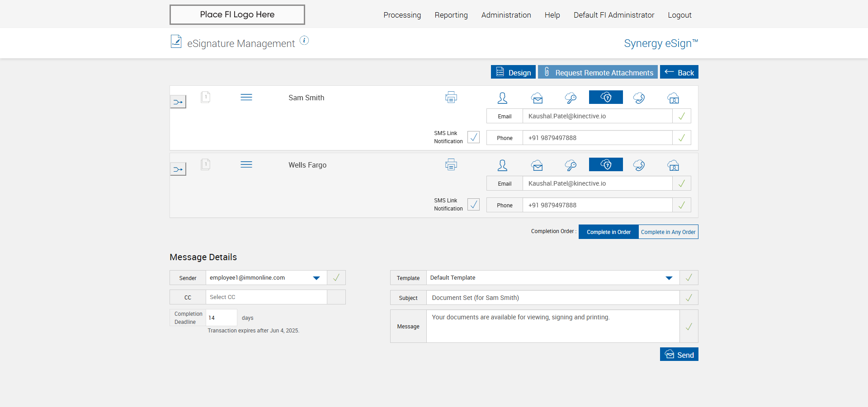Screen dimensions: 868x407
Task: Click the cloud ID photo icon for Wells Fargo
Action: tap(673, 165)
